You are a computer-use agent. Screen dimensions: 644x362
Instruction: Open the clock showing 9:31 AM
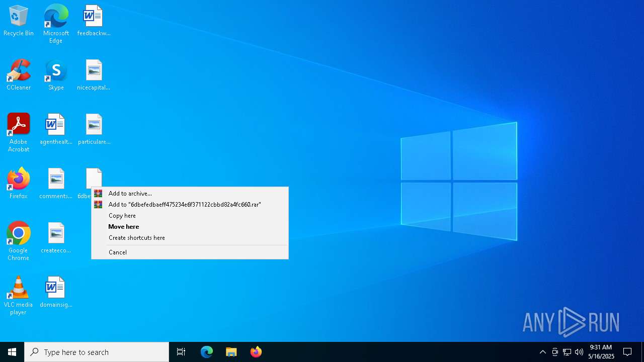(601, 352)
